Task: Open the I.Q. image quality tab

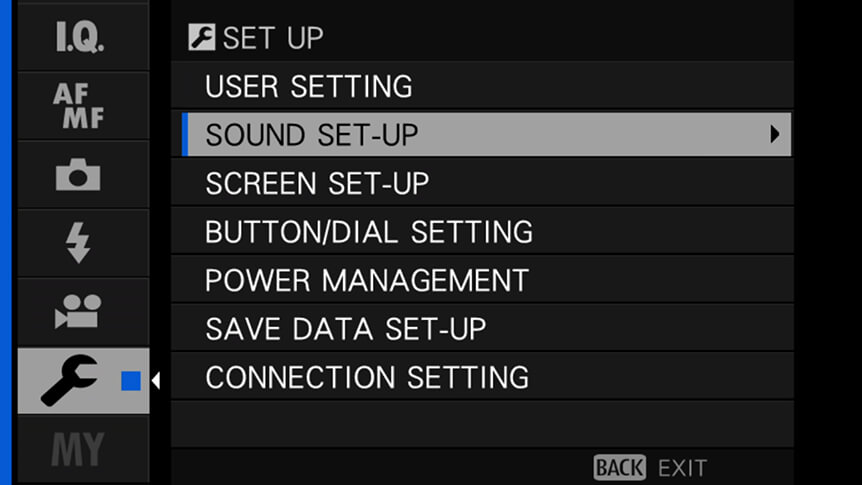Action: coord(83,36)
